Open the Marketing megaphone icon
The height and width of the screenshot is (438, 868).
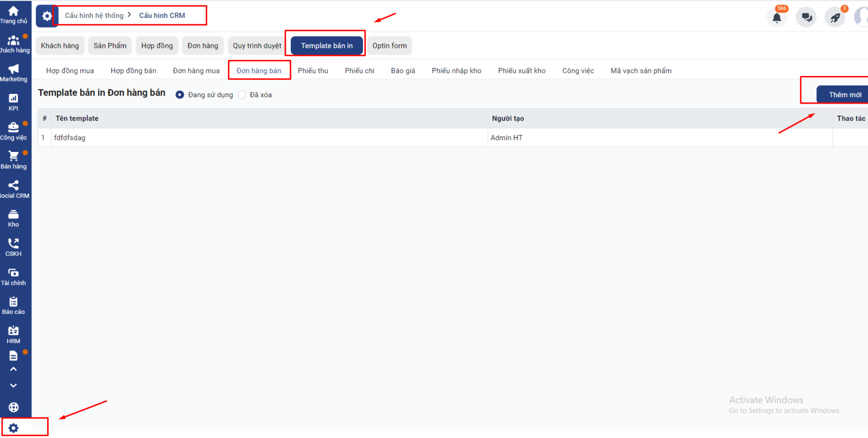14,69
